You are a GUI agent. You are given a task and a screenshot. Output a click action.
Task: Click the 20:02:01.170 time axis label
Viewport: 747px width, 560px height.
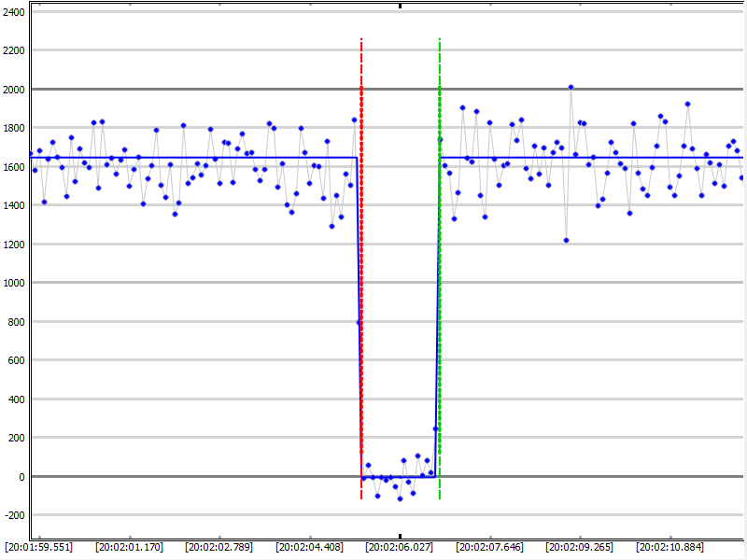[129, 546]
